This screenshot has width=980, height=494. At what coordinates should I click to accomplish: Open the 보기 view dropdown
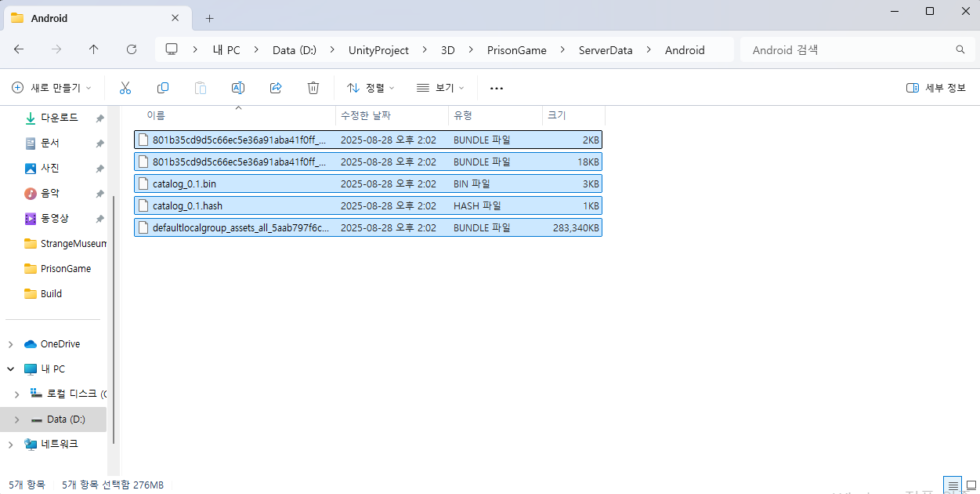coord(440,88)
